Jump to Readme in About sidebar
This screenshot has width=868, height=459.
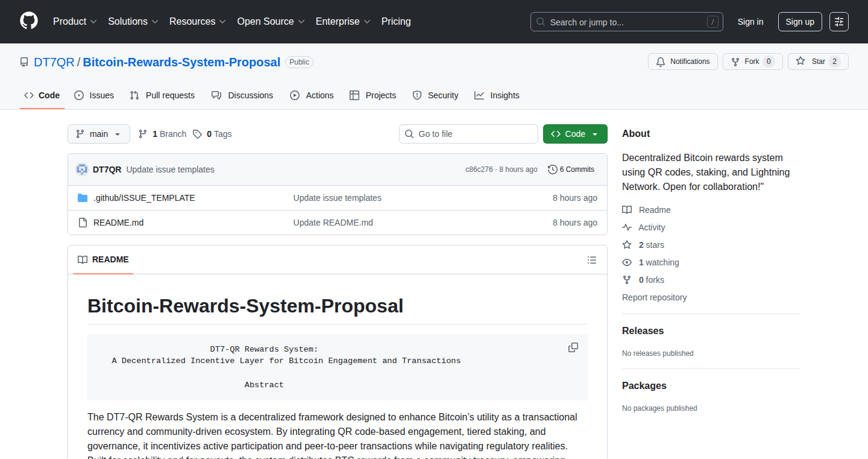[x=646, y=210]
